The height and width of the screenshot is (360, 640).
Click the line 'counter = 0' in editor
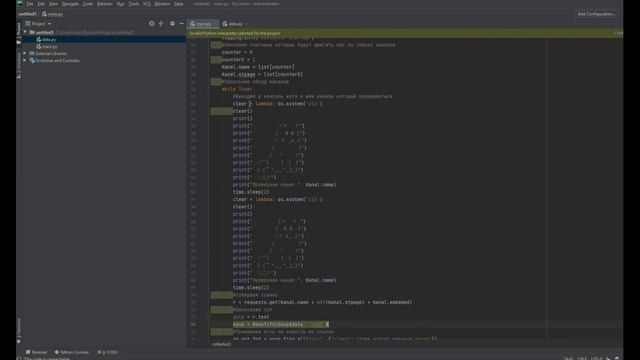pos(237,52)
